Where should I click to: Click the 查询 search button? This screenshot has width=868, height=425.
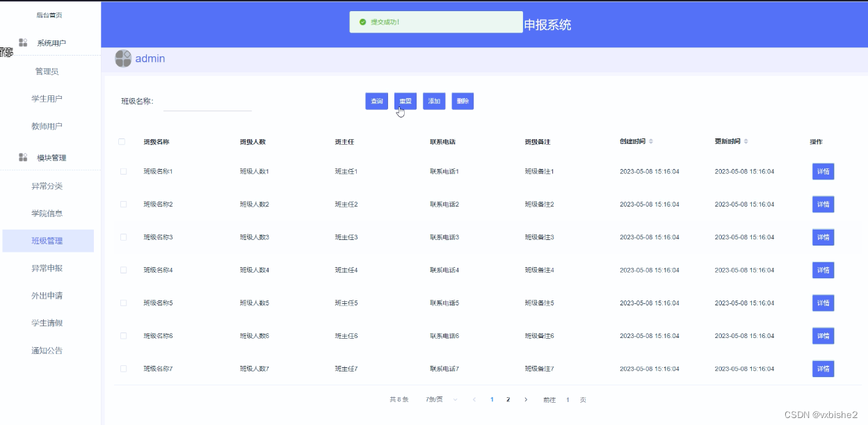(377, 101)
